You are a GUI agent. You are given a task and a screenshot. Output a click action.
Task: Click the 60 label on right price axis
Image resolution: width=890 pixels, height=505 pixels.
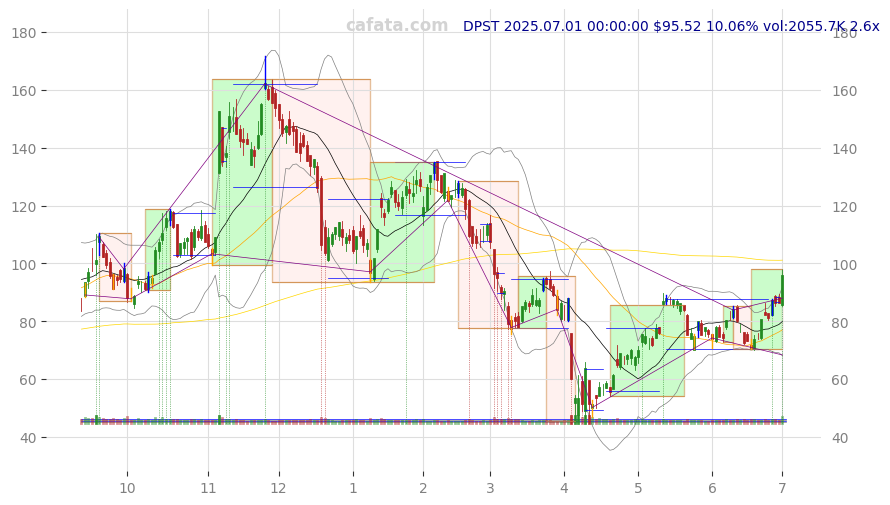841,380
